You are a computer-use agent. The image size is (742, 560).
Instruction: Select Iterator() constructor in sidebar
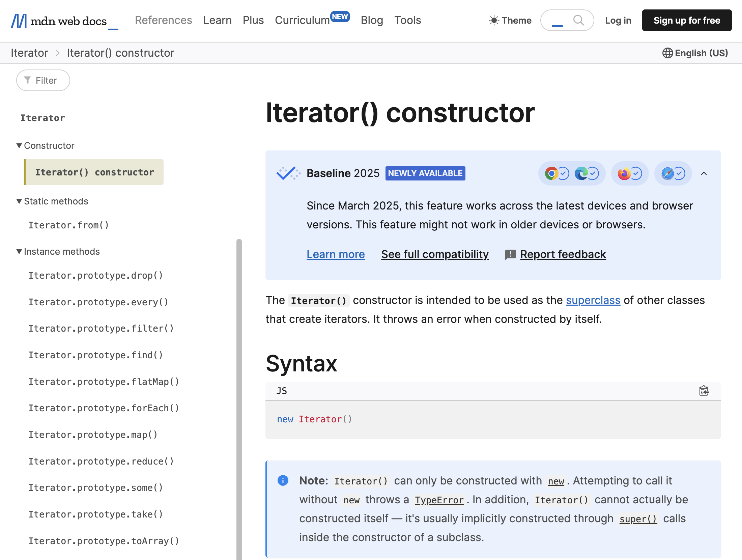[x=94, y=172]
